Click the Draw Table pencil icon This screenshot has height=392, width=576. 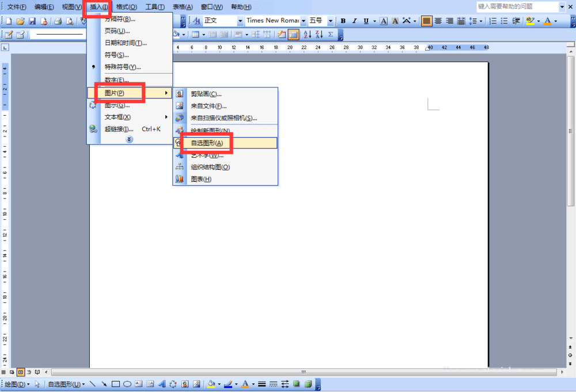tap(9, 35)
